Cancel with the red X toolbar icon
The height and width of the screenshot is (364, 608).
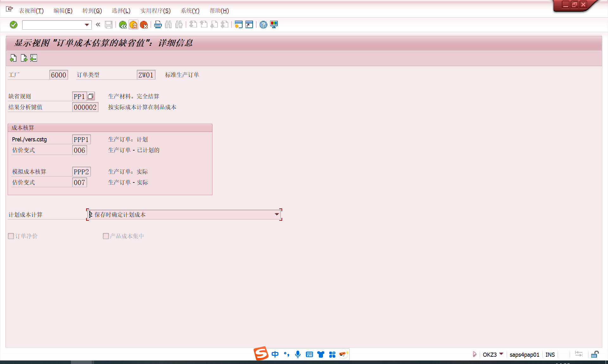coord(144,25)
